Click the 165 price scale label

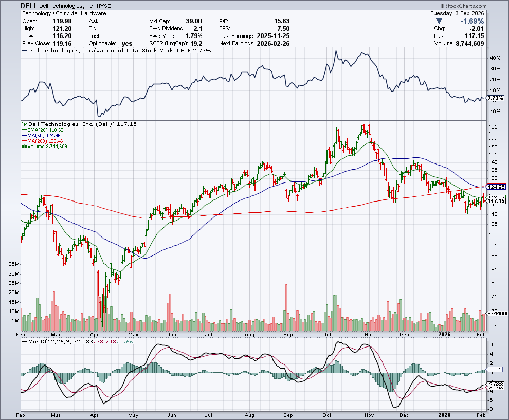(493, 126)
